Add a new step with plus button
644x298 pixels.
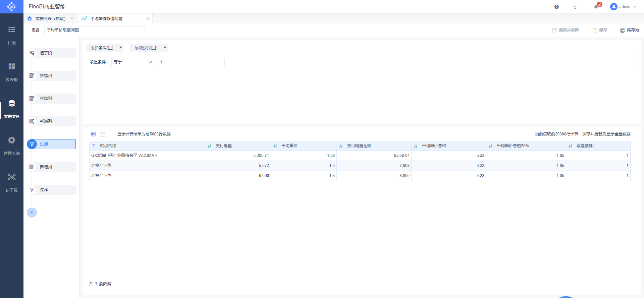click(32, 213)
